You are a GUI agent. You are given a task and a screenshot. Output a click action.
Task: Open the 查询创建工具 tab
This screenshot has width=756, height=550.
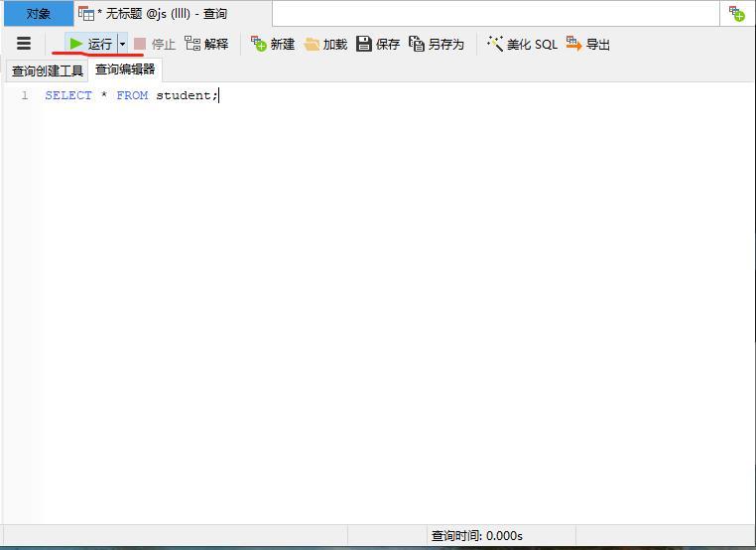pos(48,70)
